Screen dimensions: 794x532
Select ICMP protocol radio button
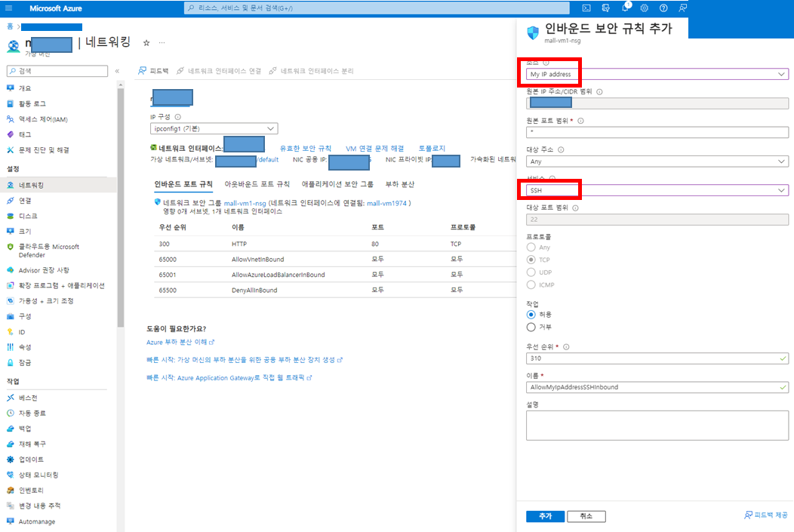point(531,285)
